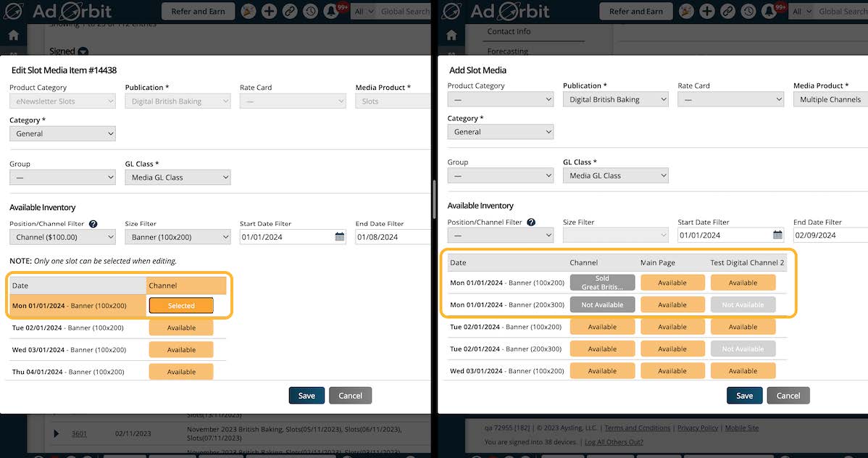The height and width of the screenshot is (458, 868).
Task: Open Category dropdown in Edit Slot Media dialog
Action: coord(62,133)
